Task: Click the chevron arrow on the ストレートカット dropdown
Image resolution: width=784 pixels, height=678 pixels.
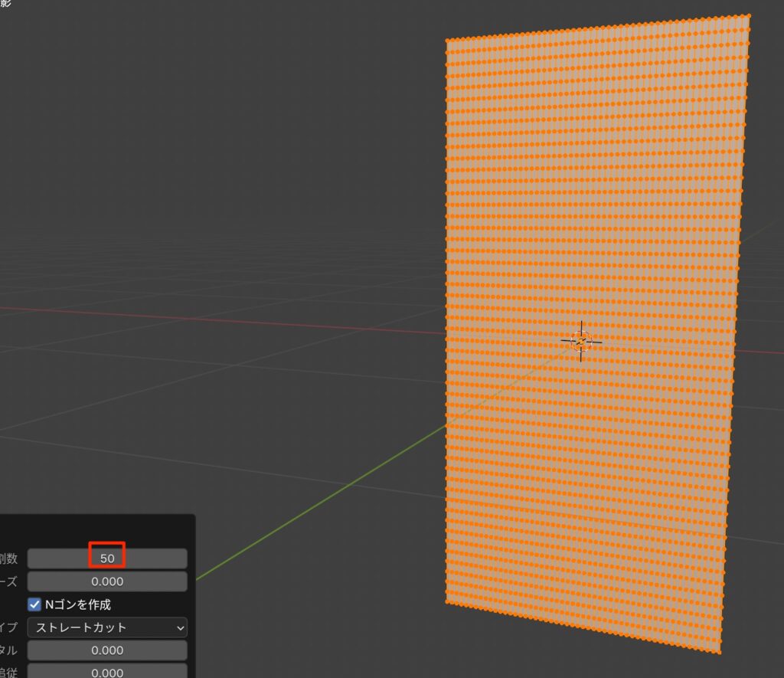Action: pos(180,627)
